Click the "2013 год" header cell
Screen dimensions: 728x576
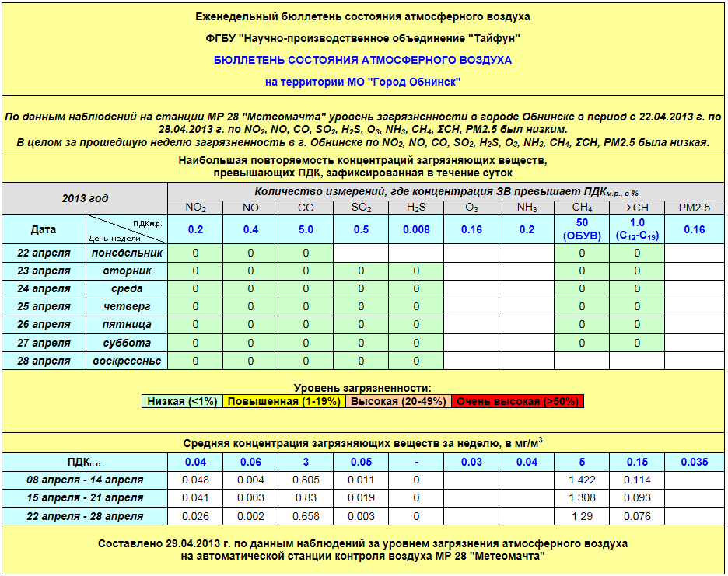tap(85, 199)
